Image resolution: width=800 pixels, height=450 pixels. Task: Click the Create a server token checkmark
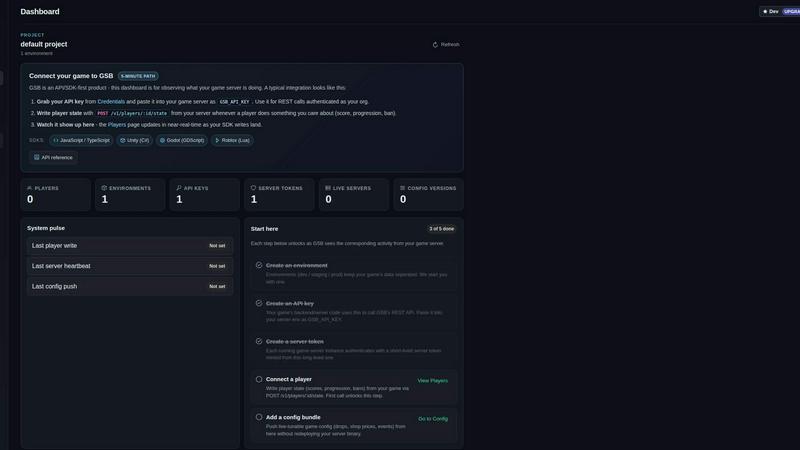click(x=259, y=341)
